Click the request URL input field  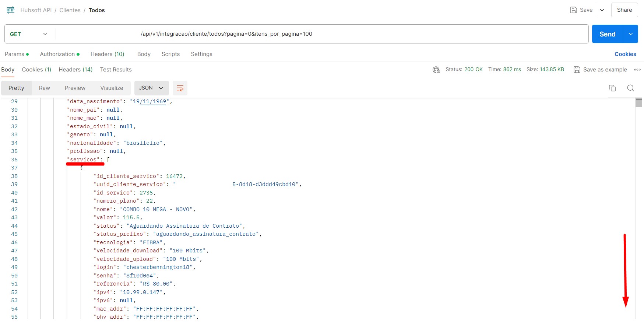pos(322,34)
